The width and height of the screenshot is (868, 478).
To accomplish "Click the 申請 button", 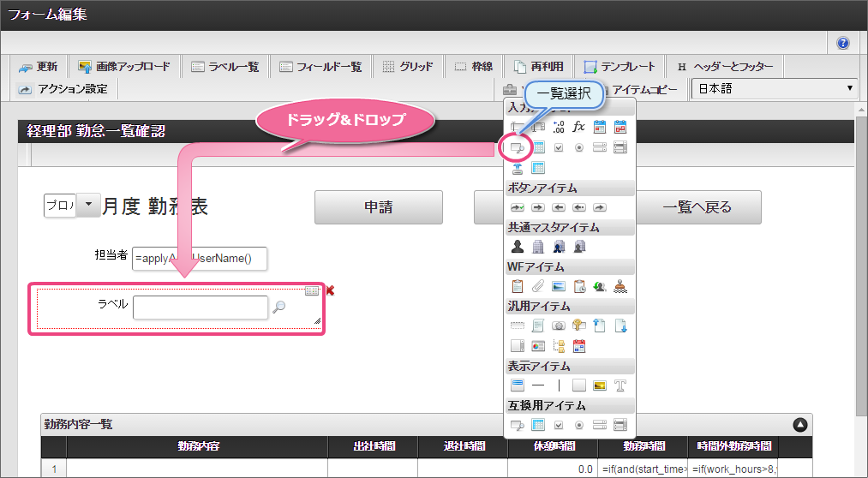I will point(379,207).
